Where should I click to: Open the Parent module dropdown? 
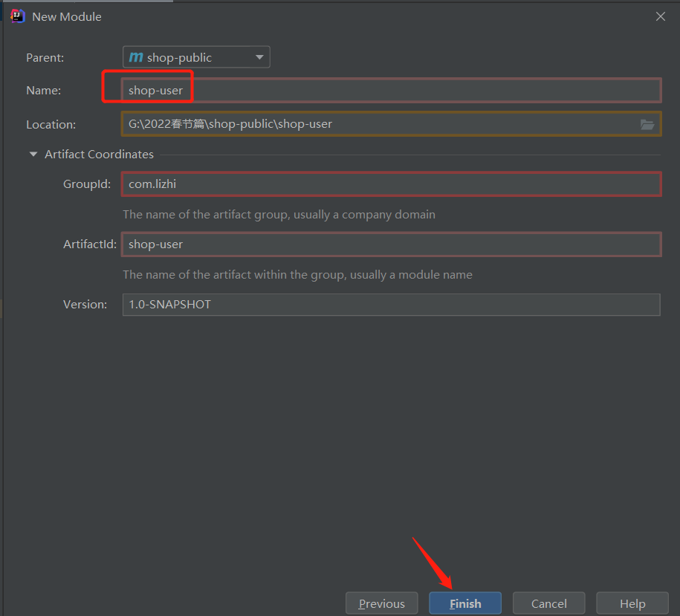pos(196,57)
